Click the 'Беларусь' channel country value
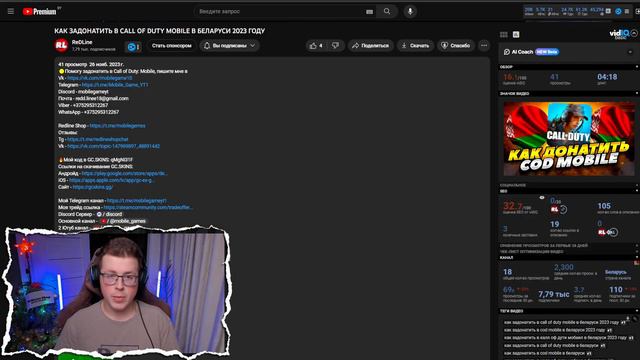 coord(616,272)
